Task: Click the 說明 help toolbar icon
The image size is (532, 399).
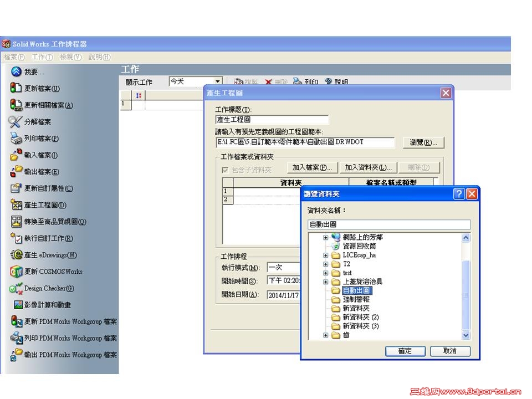Action: (x=329, y=81)
